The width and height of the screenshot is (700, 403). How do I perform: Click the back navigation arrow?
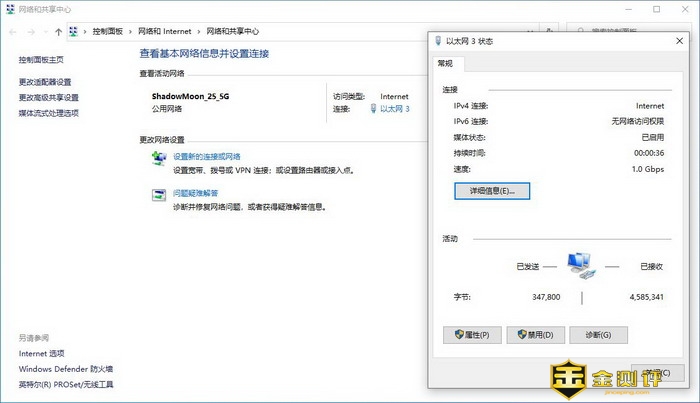click(x=12, y=31)
